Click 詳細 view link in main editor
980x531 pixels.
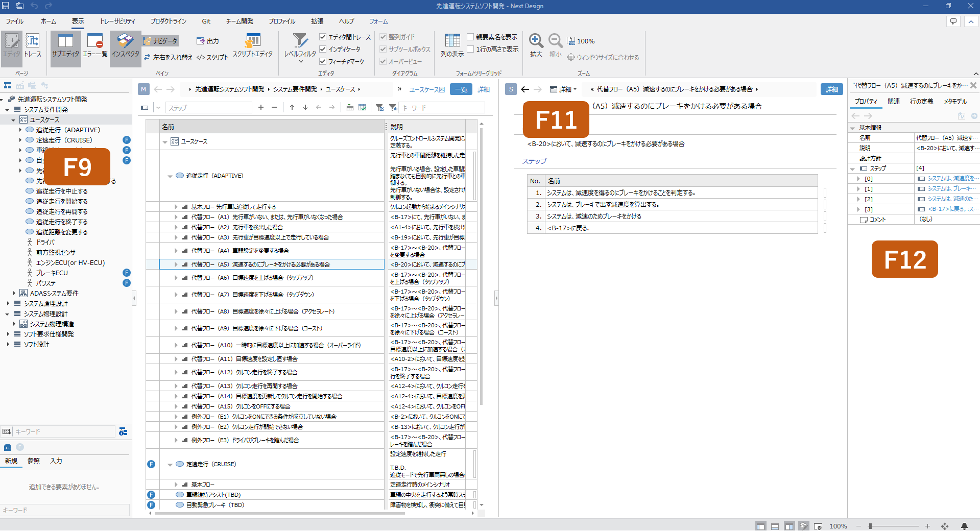pos(484,89)
